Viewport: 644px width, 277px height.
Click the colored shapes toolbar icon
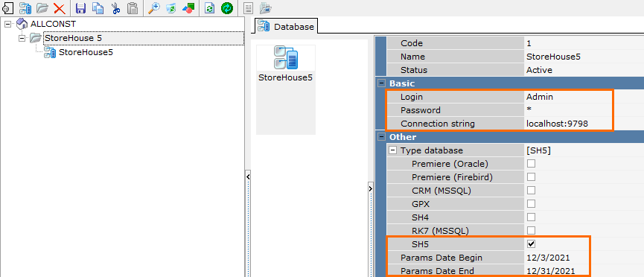coord(188,7)
